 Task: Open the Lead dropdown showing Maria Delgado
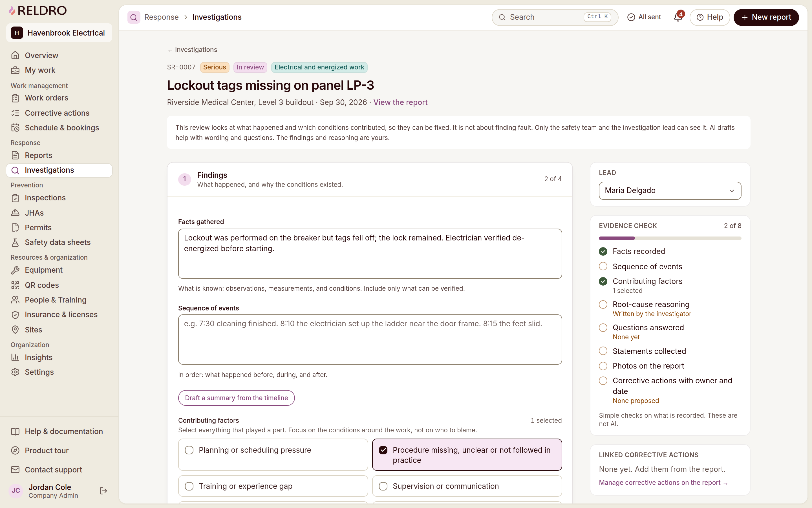pos(670,190)
